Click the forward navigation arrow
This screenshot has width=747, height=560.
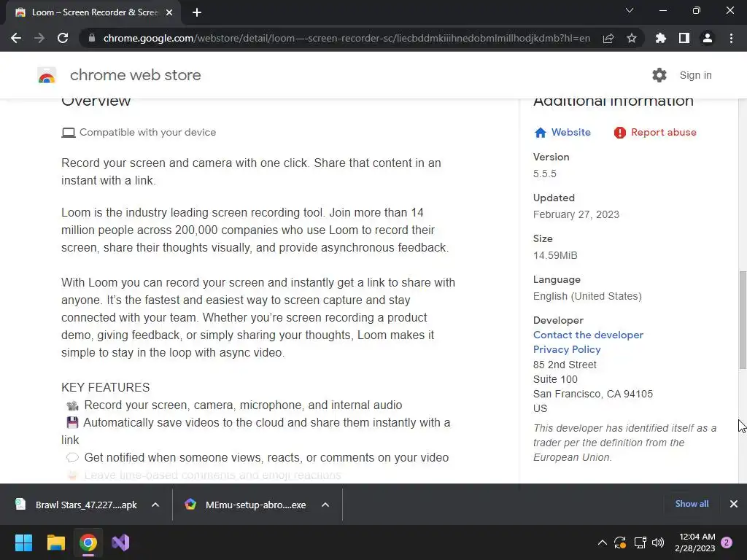click(39, 38)
